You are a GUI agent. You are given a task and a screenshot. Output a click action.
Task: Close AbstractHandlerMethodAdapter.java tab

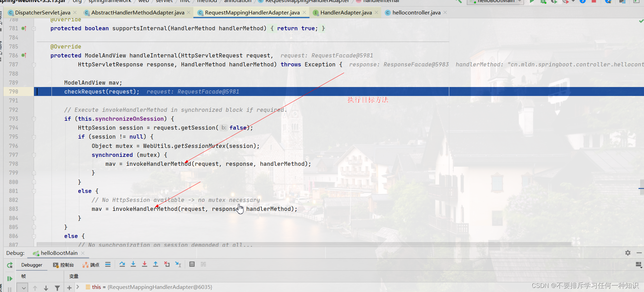click(189, 12)
